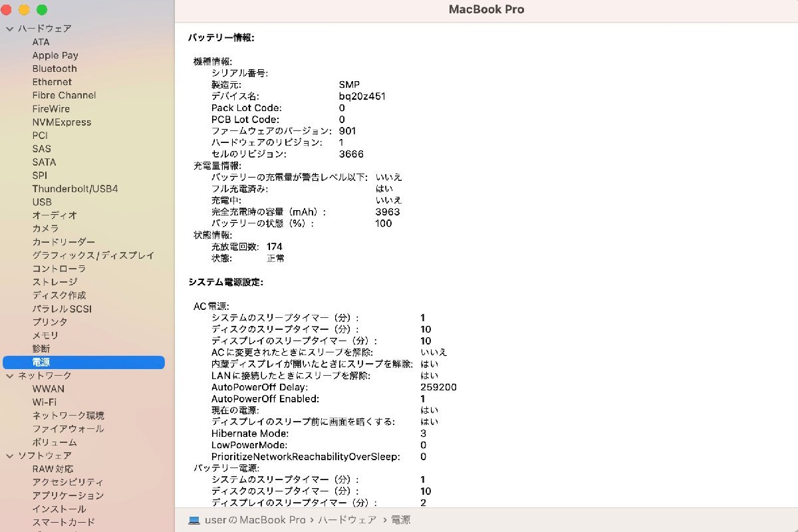Open WWAN network entry
The height and width of the screenshot is (532, 798).
[49, 389]
